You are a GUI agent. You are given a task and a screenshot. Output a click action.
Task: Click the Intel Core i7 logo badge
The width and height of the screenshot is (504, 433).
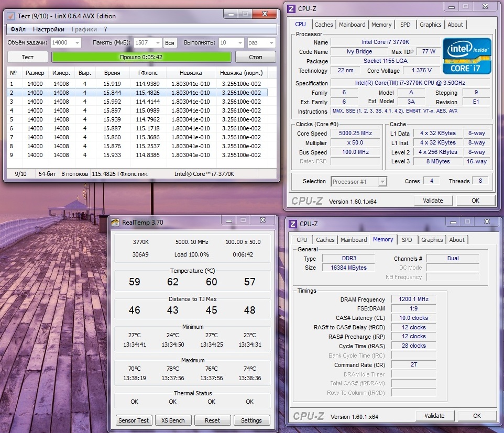pyautogui.click(x=466, y=56)
